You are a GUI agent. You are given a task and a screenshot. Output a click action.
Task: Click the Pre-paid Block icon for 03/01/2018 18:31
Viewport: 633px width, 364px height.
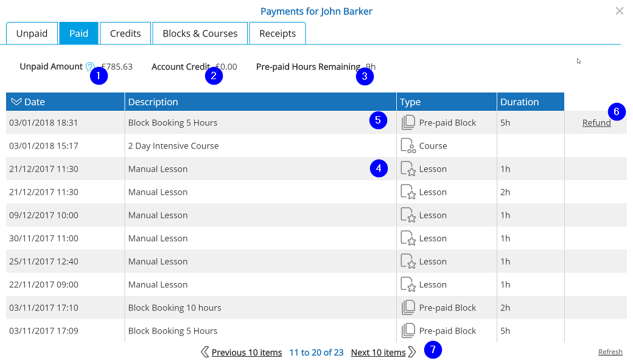408,122
